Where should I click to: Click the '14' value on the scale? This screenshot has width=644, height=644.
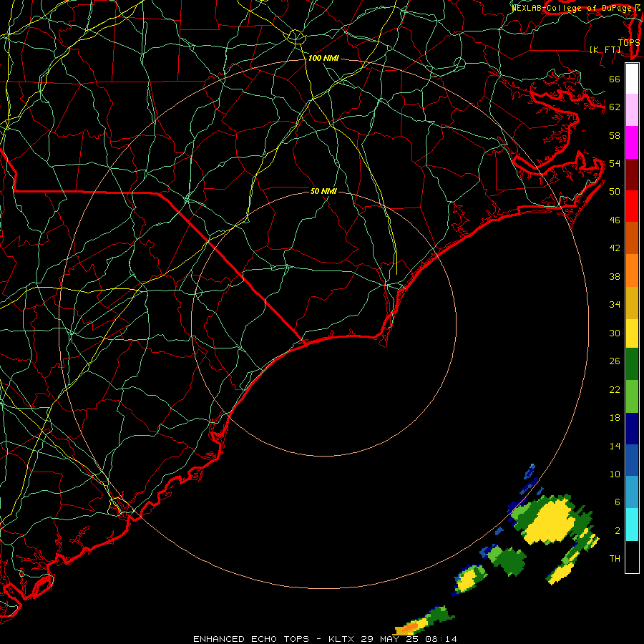615,446
